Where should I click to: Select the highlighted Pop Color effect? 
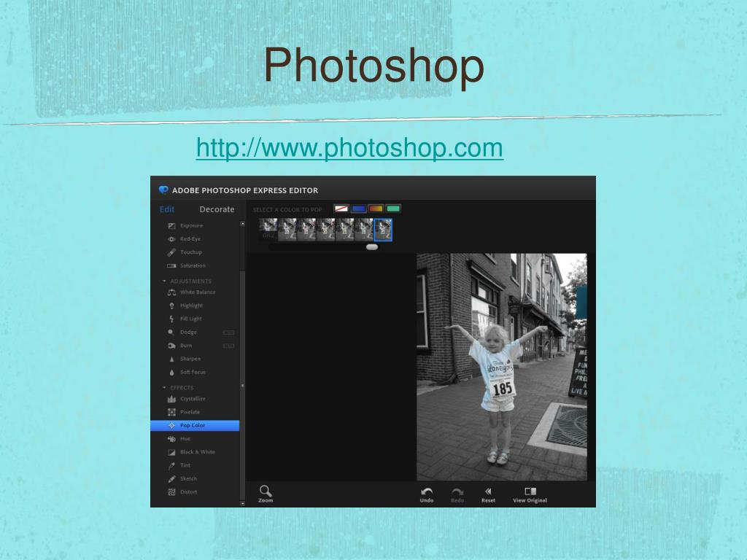(195, 426)
